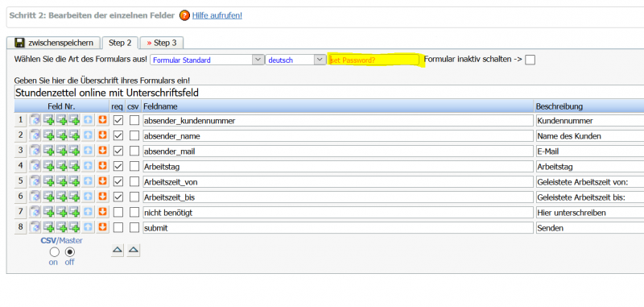Viewport: 644px width, 307px height.
Task: Click the refresh icon for Arbeitszeit_von row
Action: click(x=35, y=181)
